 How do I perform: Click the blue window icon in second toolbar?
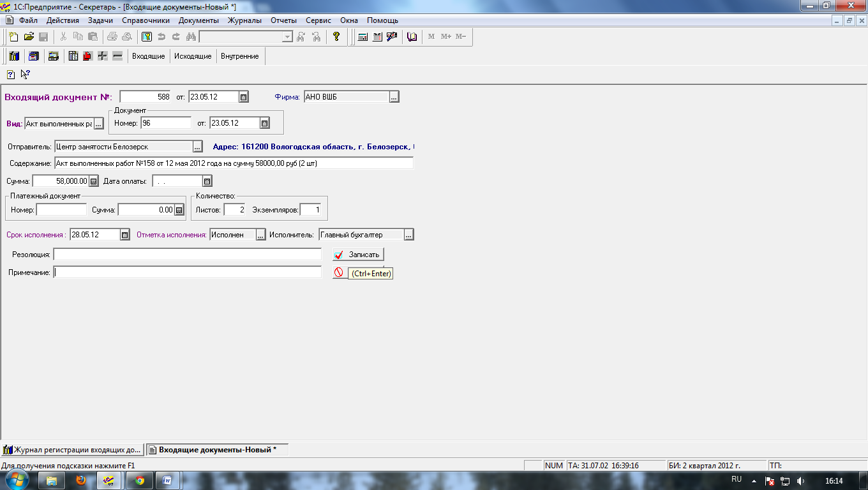pos(33,56)
